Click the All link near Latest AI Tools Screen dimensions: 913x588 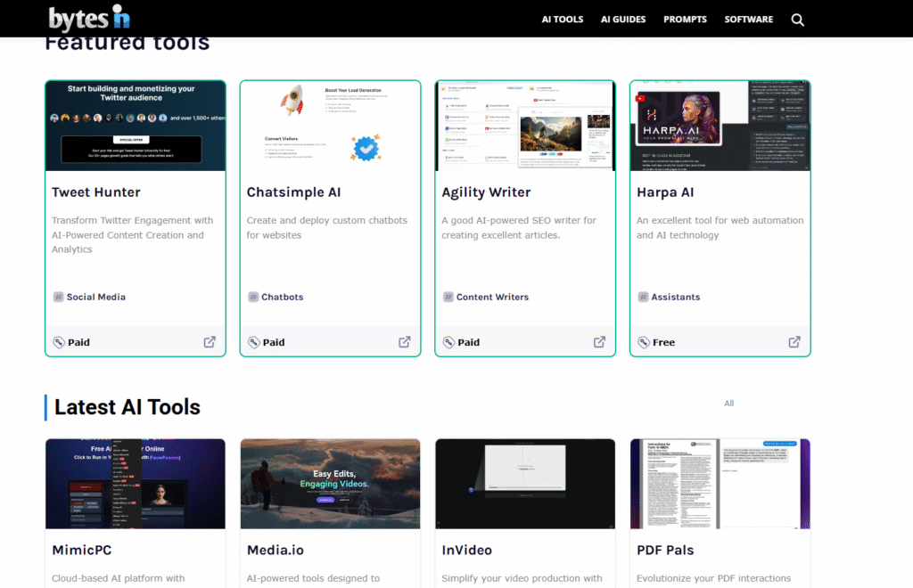(728, 404)
